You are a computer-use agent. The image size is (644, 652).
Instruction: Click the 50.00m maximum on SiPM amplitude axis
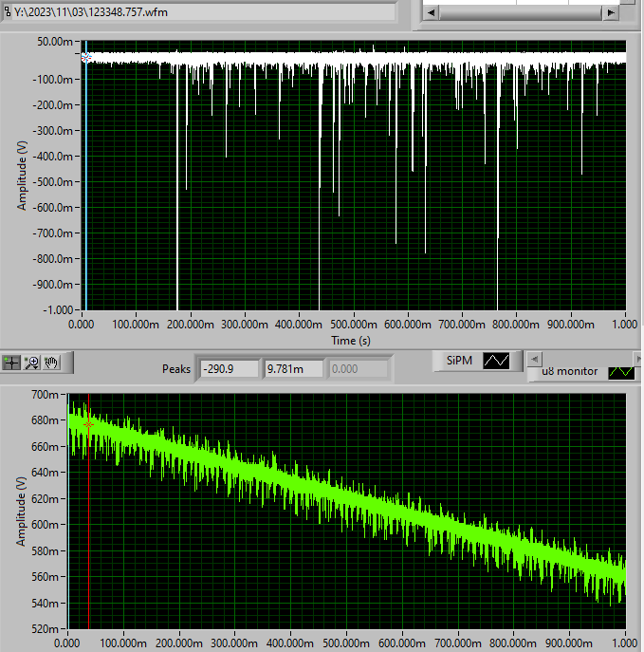55,42
